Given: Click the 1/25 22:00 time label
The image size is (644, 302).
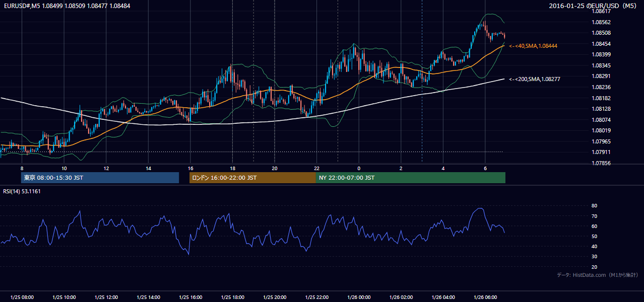Looking at the screenshot, I should (316, 297).
